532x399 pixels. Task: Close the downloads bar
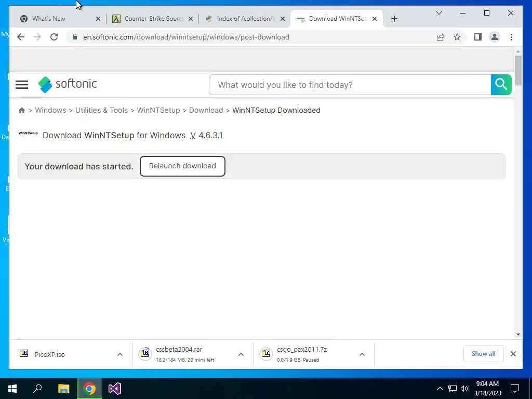click(513, 354)
